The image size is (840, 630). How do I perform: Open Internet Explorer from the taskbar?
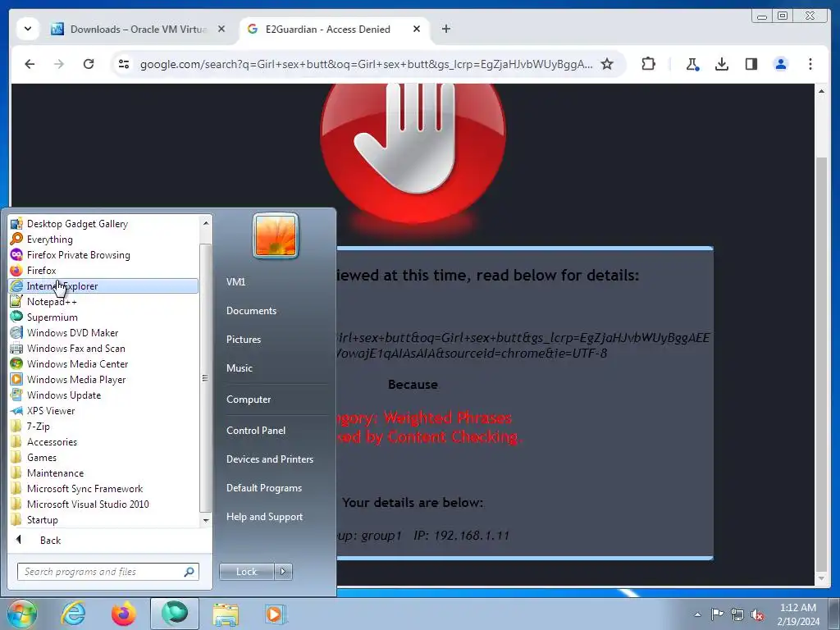[x=73, y=614]
